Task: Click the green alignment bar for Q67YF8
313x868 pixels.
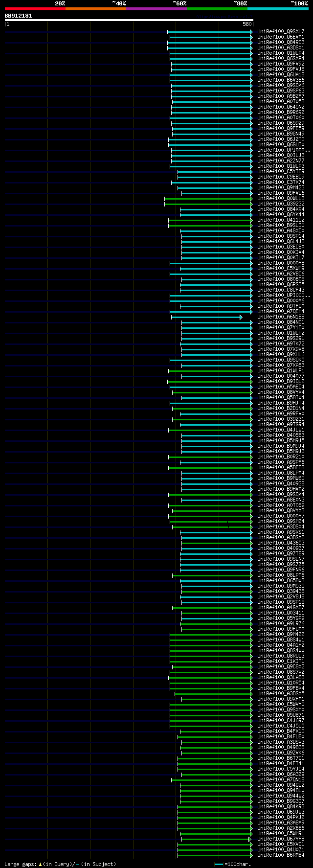Action: click(x=215, y=839)
